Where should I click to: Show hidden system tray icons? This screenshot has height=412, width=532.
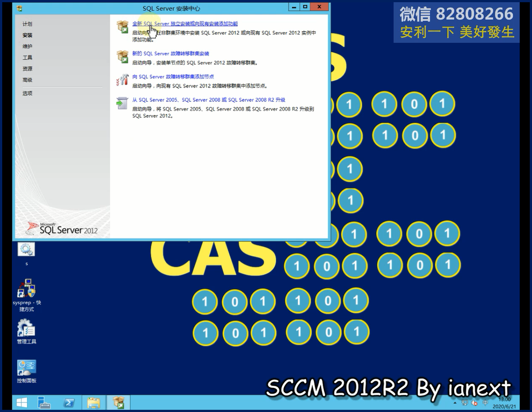(x=455, y=403)
